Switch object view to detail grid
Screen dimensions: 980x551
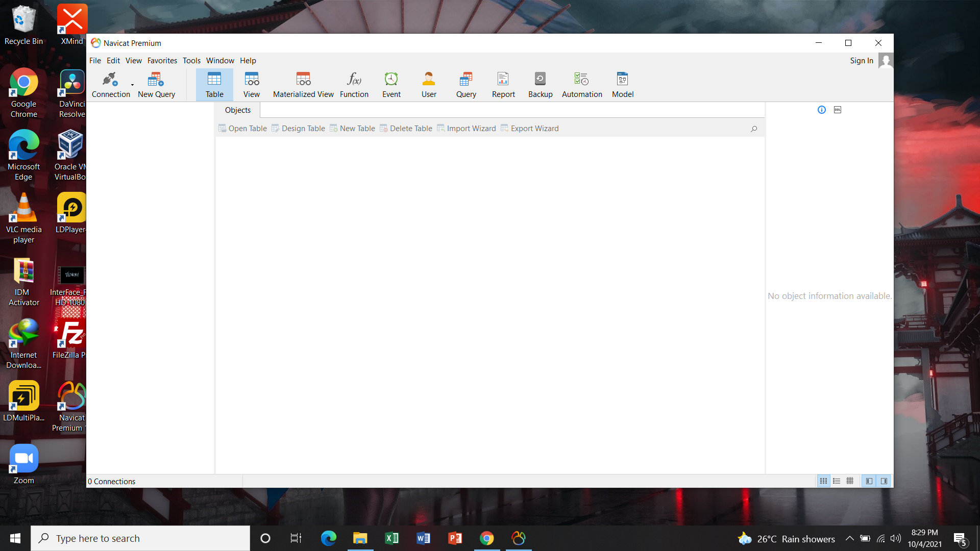[850, 481]
